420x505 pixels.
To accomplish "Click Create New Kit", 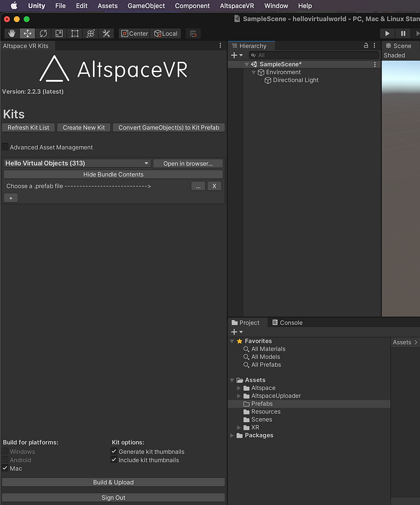I will point(83,127).
